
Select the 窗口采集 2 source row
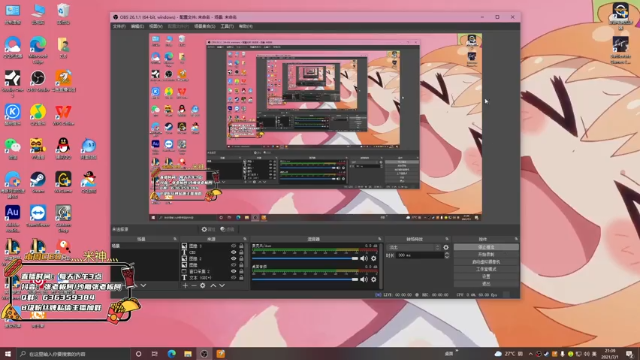212,271
